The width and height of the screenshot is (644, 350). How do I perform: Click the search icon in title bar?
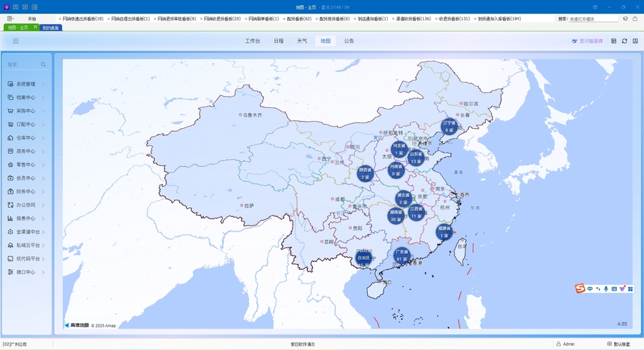[x=25, y=7]
